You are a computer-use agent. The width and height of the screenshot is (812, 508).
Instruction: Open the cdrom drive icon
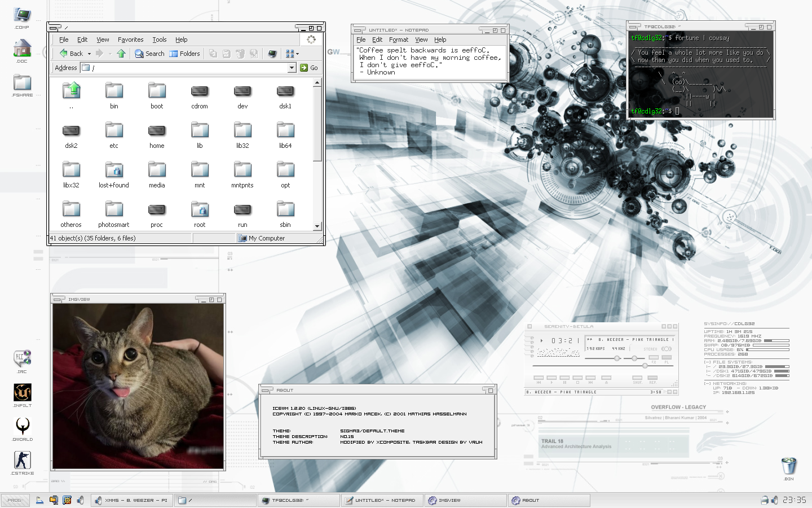tap(200, 92)
